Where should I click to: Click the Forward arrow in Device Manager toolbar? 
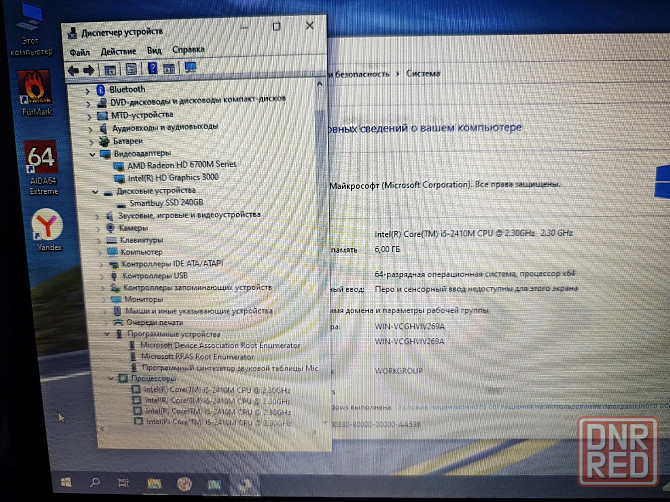pyautogui.click(x=89, y=70)
